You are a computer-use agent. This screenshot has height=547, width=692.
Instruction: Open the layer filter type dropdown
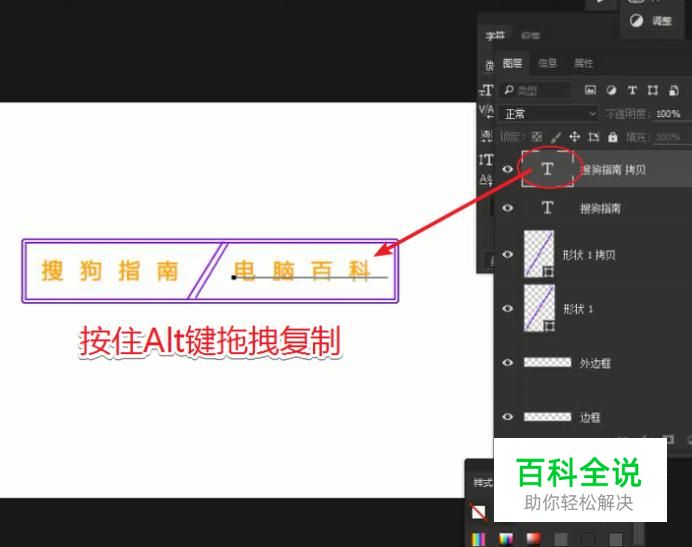click(x=536, y=91)
